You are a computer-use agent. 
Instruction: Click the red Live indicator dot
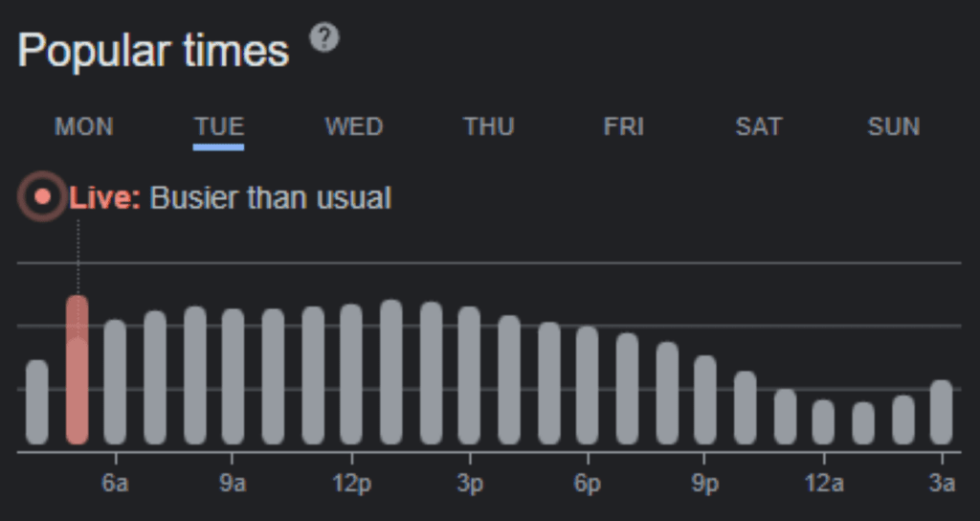[x=42, y=198]
